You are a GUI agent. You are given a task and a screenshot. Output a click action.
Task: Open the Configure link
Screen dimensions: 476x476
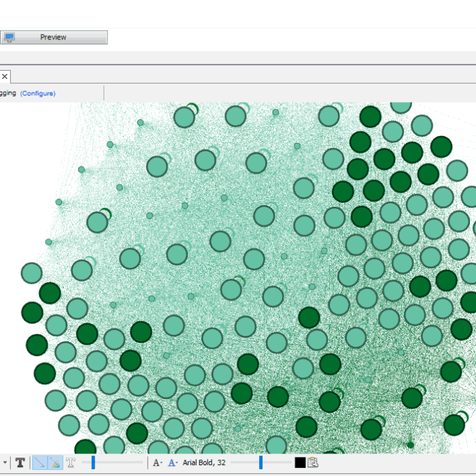pyautogui.click(x=38, y=94)
